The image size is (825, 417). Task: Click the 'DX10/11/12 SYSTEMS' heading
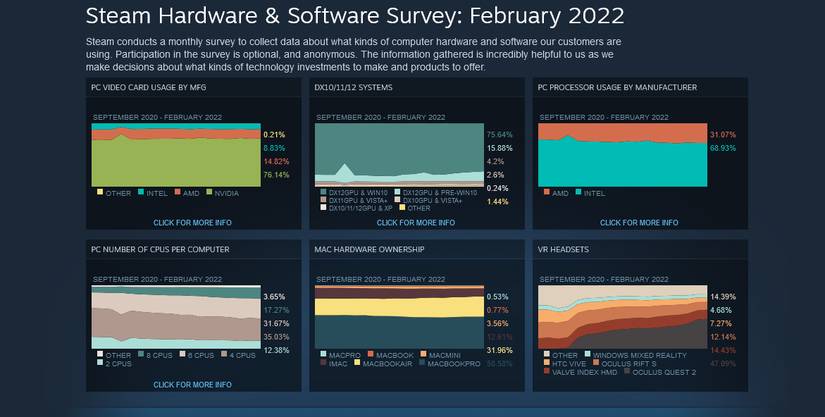pyautogui.click(x=353, y=87)
